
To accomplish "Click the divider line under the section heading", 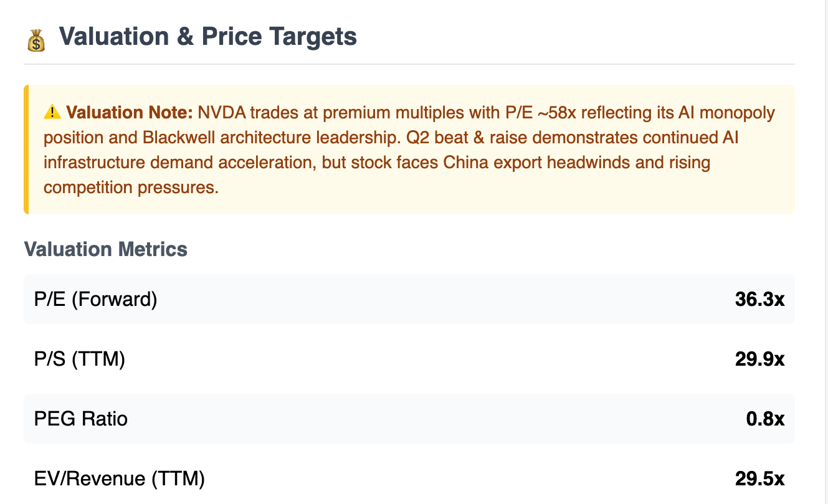I will pos(409,64).
